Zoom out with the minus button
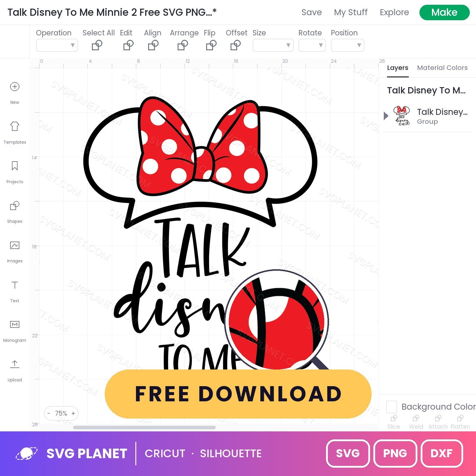Screen dimensions: 476x476 pyautogui.click(x=49, y=413)
